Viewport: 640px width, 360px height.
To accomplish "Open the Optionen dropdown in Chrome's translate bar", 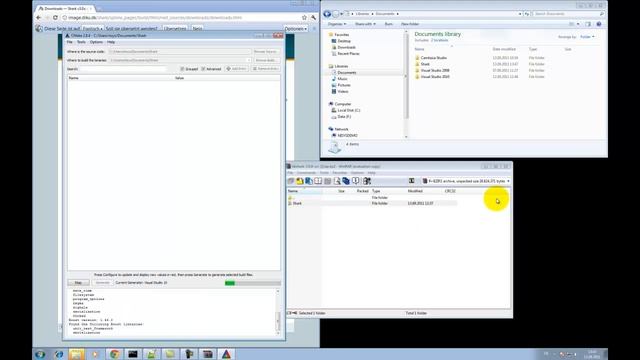I will pos(296,29).
